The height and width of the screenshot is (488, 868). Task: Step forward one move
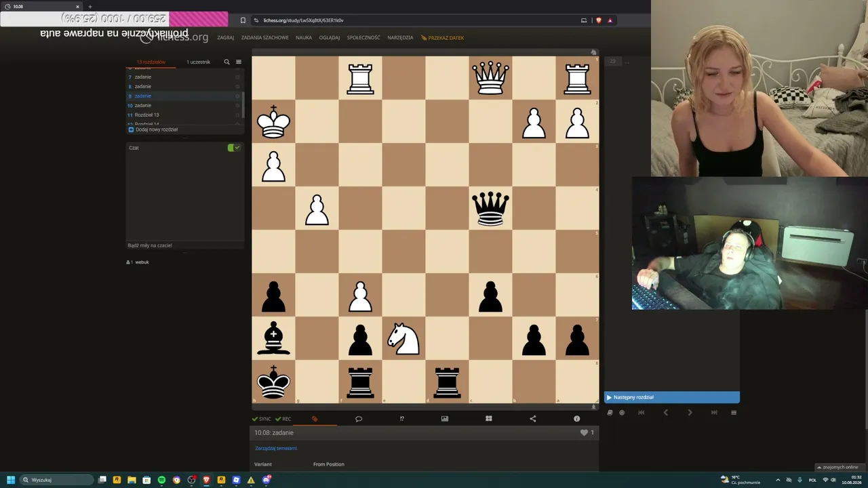[690, 412]
